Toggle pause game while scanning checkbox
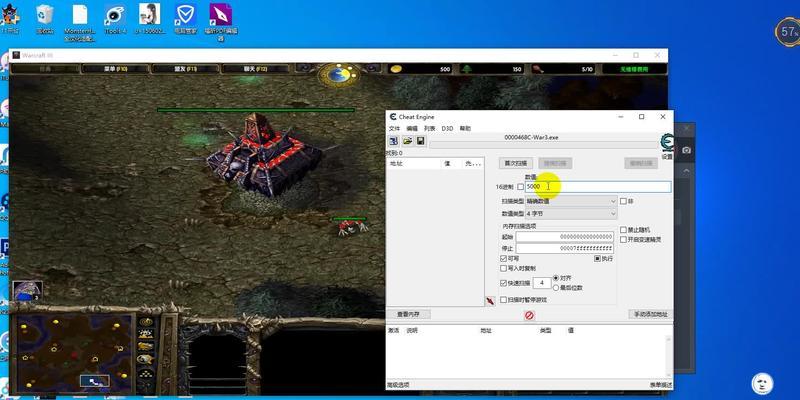The width and height of the screenshot is (800, 400). (504, 300)
